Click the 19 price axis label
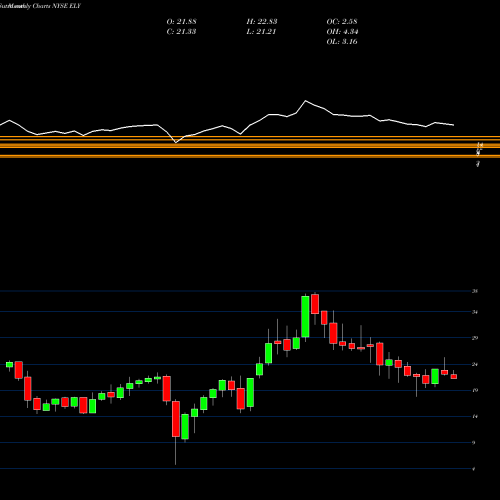This screenshot has height=500, width=500. pos(475,390)
